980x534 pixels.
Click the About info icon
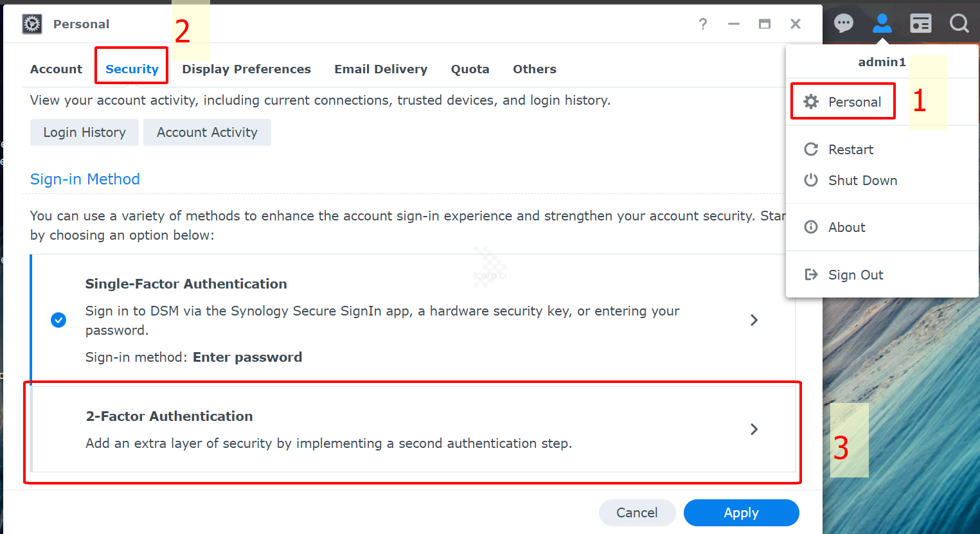click(x=811, y=227)
